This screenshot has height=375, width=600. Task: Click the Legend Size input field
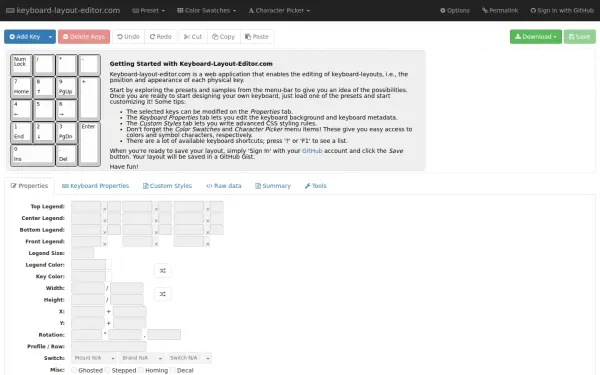(x=82, y=253)
